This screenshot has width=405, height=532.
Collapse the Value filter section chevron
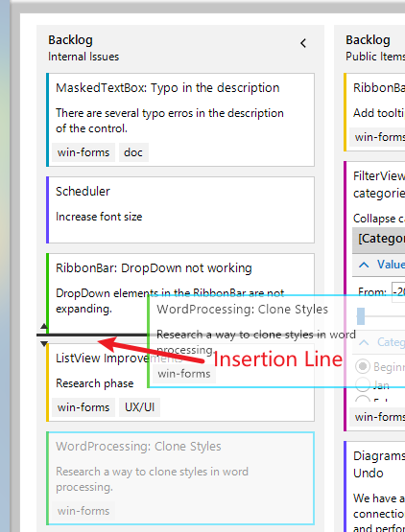[364, 265]
